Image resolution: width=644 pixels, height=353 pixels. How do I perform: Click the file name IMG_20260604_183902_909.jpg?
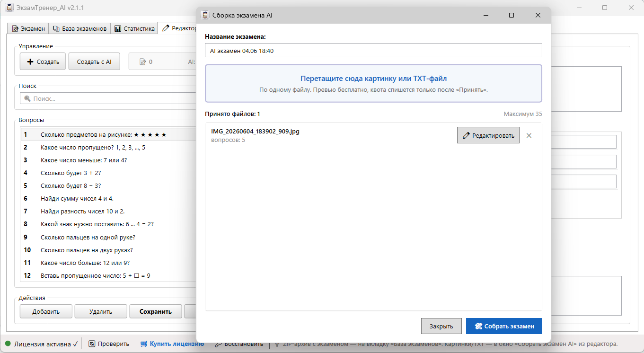tap(255, 132)
